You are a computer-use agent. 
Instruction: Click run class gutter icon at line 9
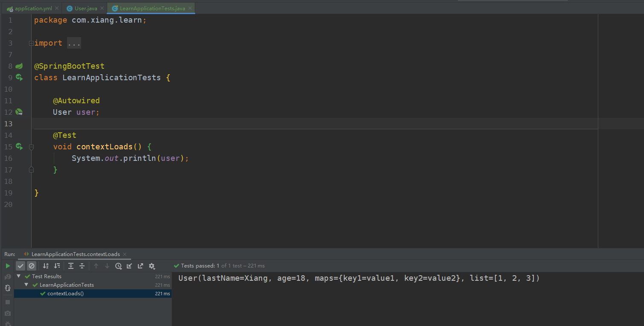click(x=19, y=78)
